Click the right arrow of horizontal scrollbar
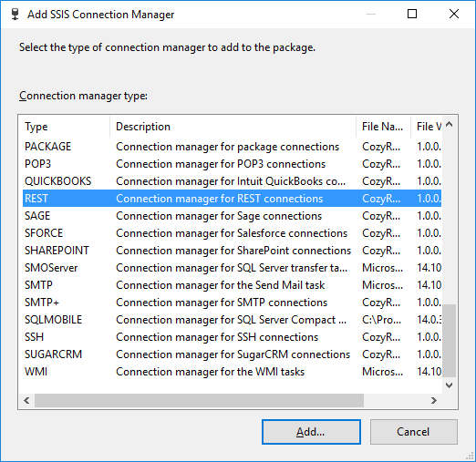476x462 pixels. (434, 400)
